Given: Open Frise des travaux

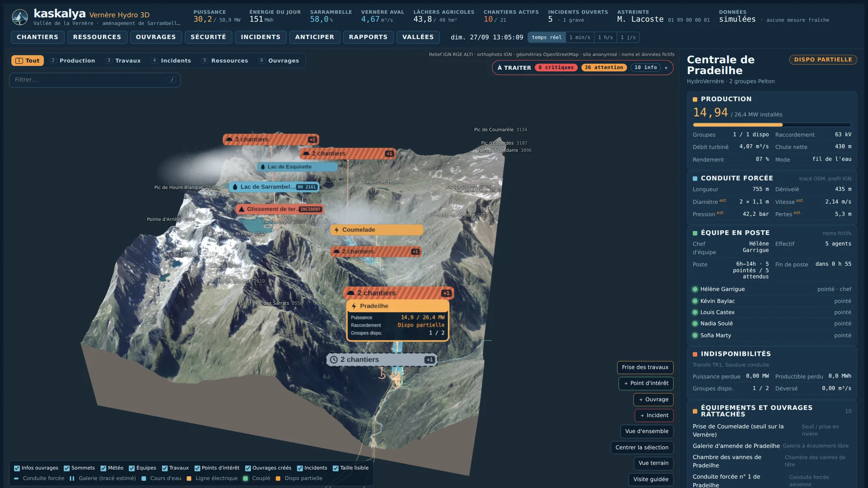Looking at the screenshot, I should click(645, 367).
